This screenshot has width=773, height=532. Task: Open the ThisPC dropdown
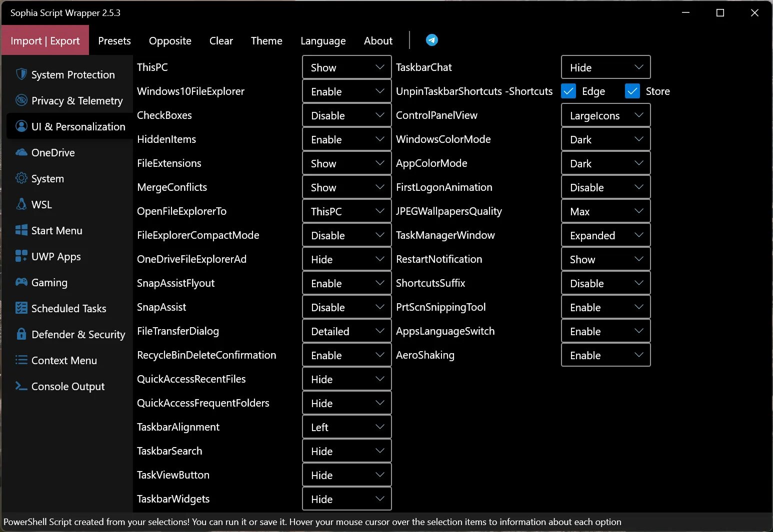[346, 67]
